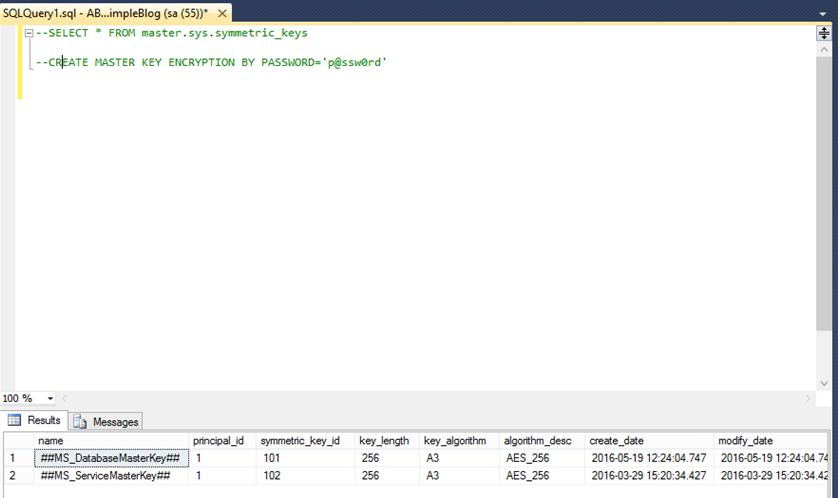Viewport: 840px width, 498px height.
Task: Click the commented SELECT query line
Action: [172, 33]
